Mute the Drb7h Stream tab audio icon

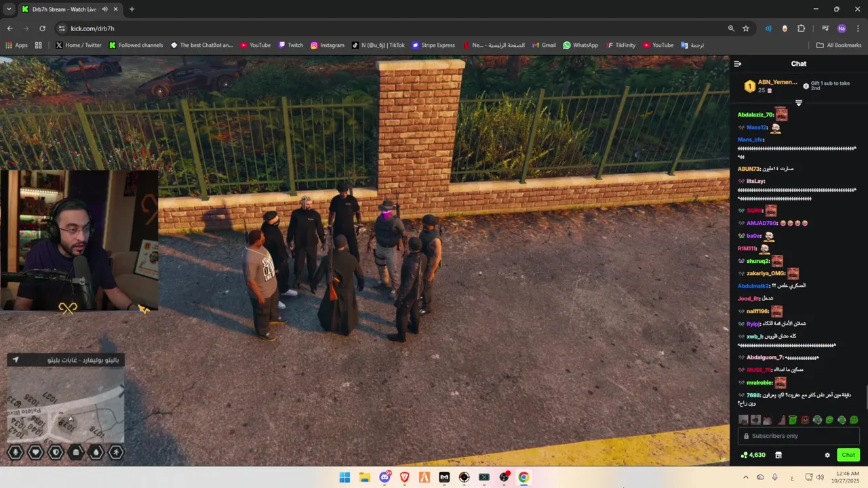click(x=105, y=9)
